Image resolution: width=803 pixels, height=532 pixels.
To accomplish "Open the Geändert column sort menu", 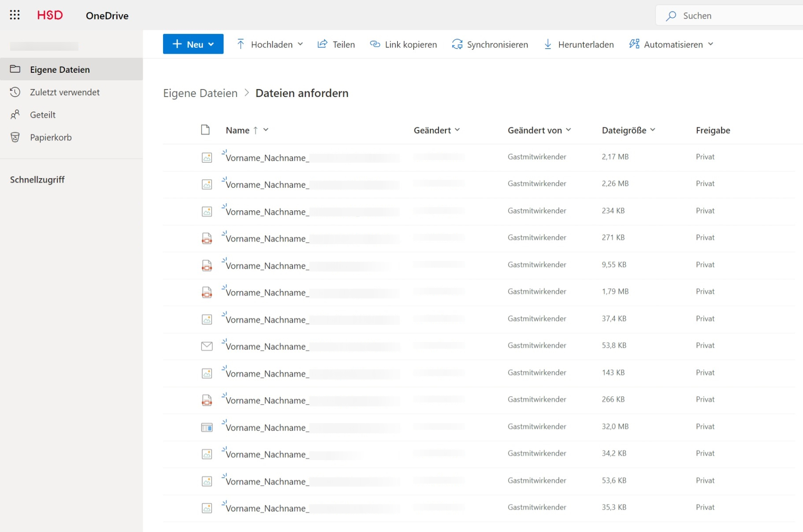I will 436,130.
